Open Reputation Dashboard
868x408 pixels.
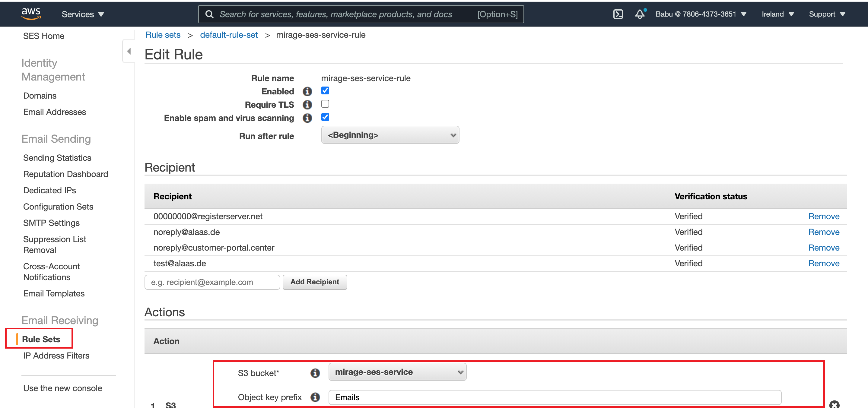[x=66, y=174]
